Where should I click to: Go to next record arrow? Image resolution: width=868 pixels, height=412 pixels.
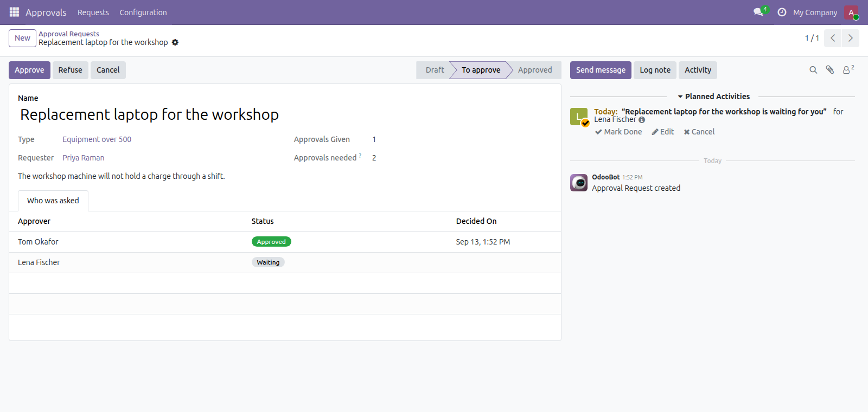coord(850,38)
